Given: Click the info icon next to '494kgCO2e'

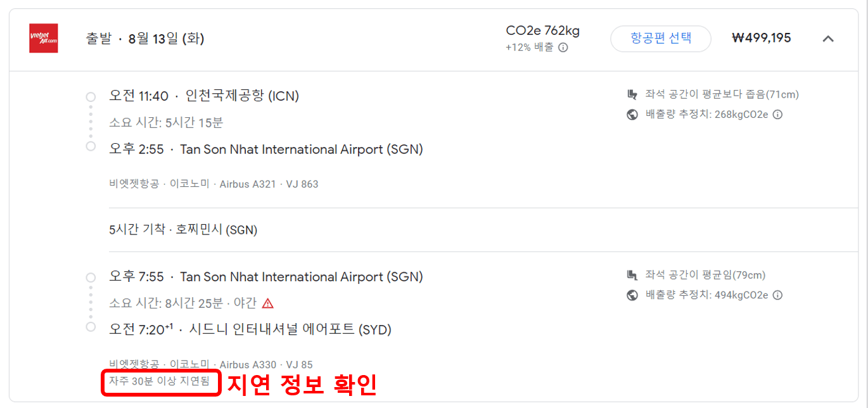Looking at the screenshot, I should [x=777, y=295].
